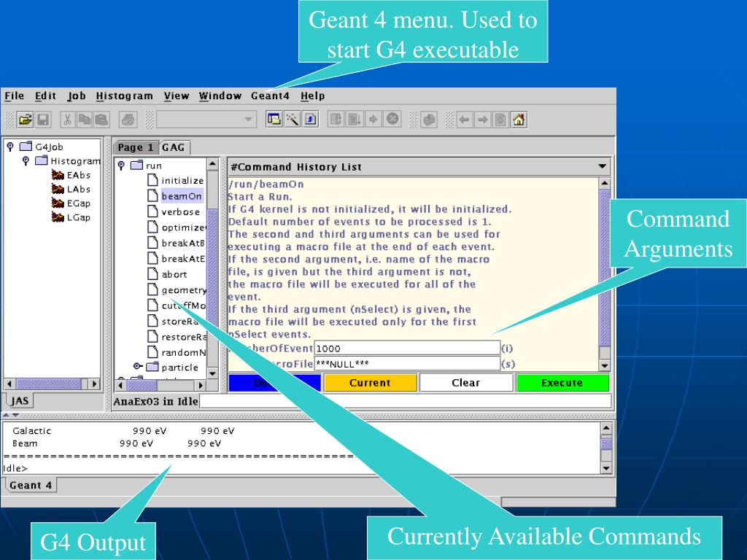Open the Geant4 menu

[270, 96]
